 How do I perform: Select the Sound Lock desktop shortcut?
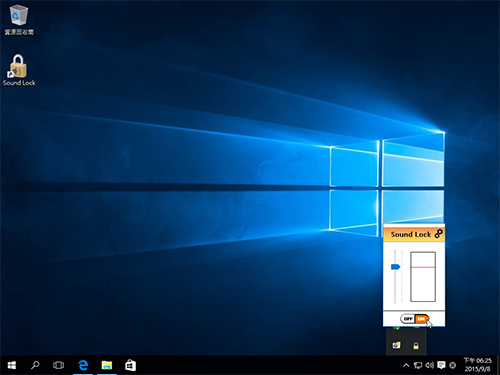[19, 70]
